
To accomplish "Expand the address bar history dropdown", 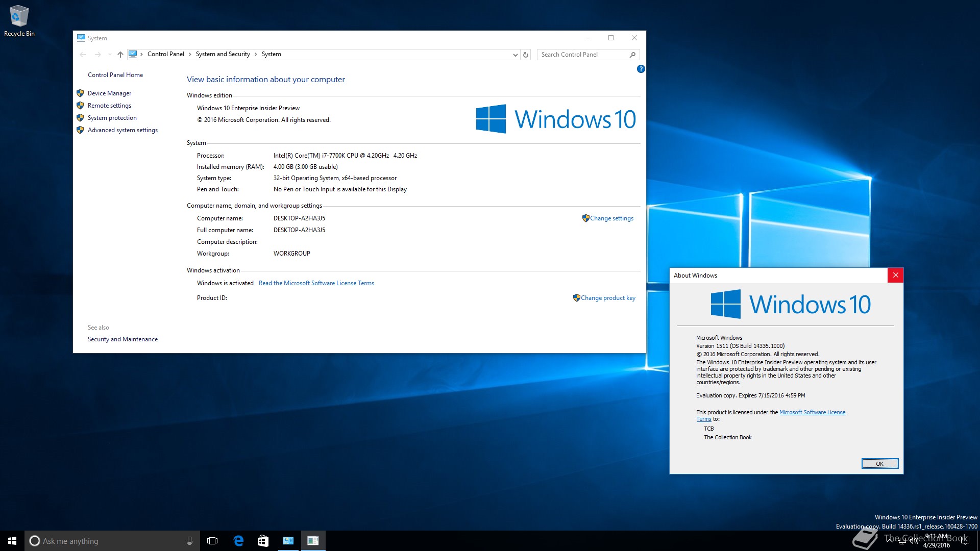I will click(515, 55).
